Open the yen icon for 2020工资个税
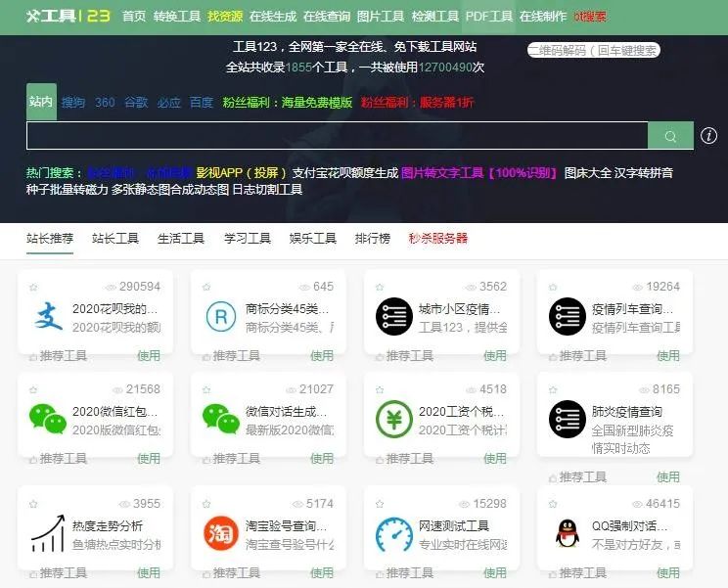 tap(394, 419)
